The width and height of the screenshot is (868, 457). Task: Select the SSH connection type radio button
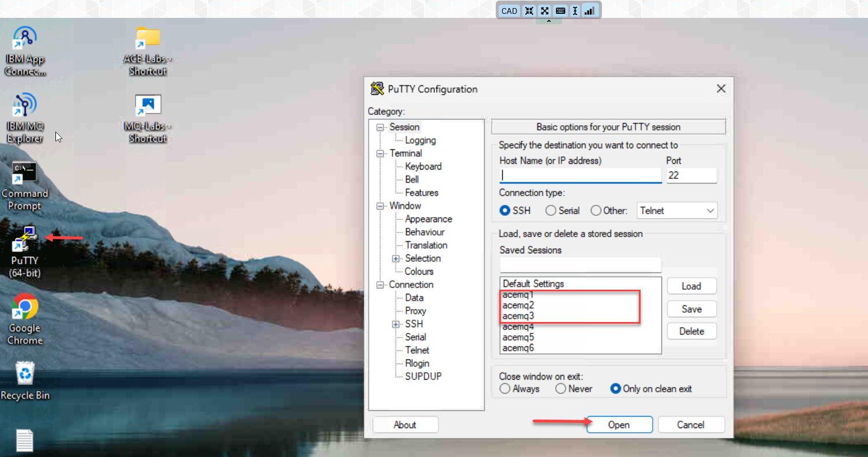[505, 211]
